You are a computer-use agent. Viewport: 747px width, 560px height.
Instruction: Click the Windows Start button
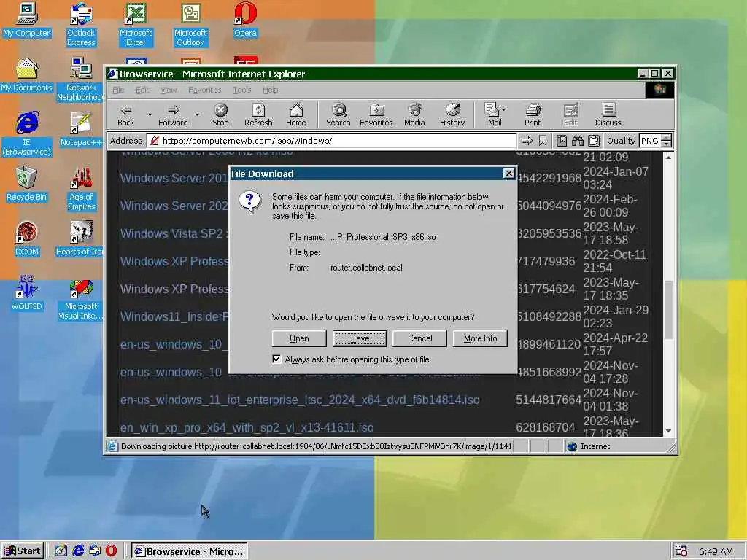click(23, 551)
